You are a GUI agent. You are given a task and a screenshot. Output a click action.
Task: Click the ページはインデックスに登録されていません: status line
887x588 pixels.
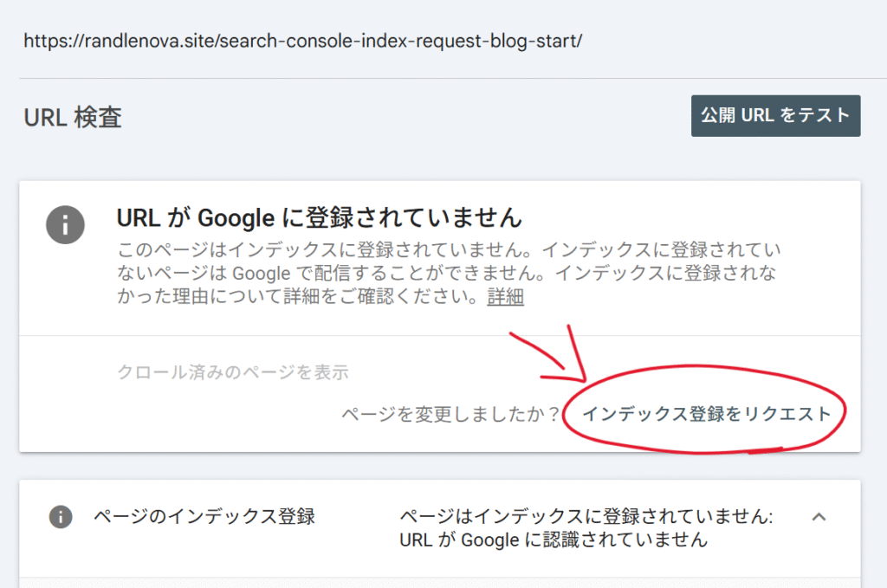586,517
